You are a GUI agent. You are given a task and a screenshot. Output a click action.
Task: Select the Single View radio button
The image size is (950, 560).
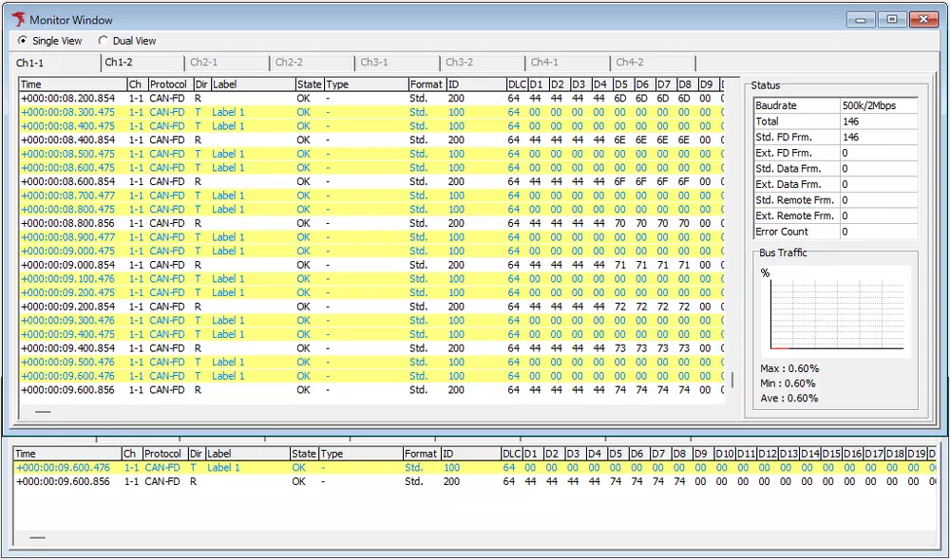(x=22, y=41)
